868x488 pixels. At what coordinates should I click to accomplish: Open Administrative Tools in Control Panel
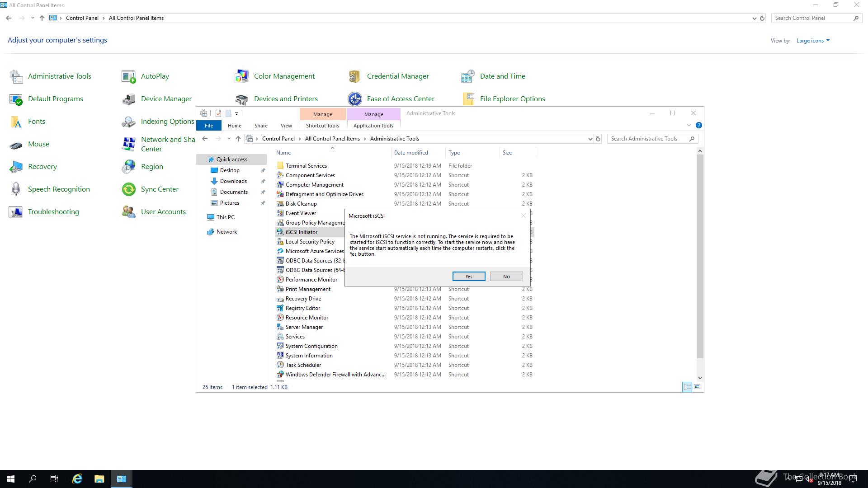pyautogui.click(x=50, y=76)
